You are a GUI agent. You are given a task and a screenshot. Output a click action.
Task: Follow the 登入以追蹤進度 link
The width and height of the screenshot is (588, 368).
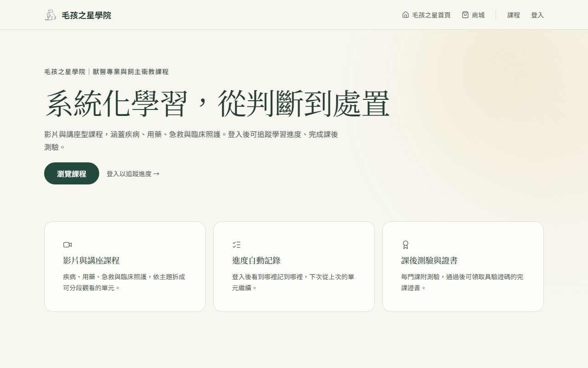(133, 174)
